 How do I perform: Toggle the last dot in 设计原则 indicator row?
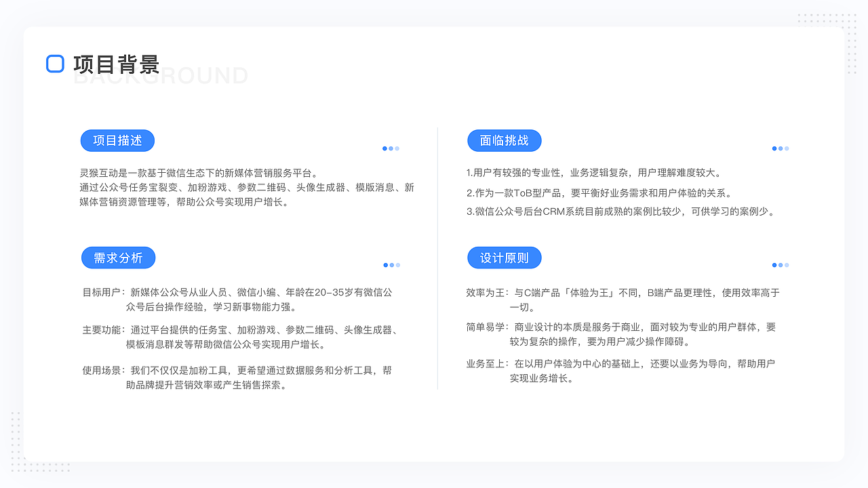pyautogui.click(x=786, y=265)
